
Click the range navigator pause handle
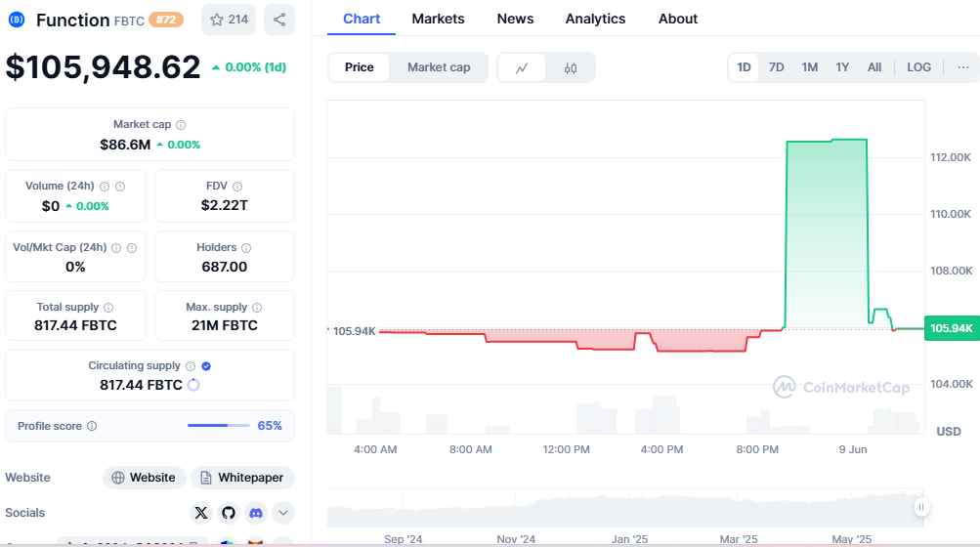pos(920,507)
